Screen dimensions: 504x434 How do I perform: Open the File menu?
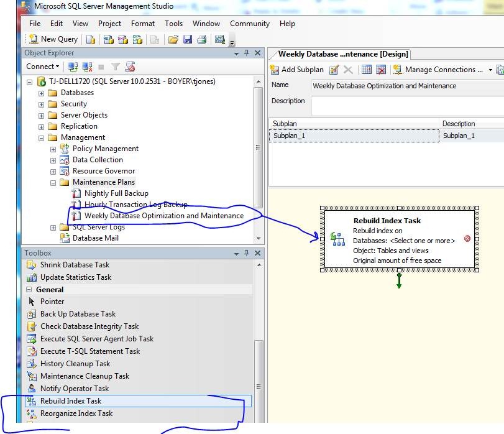click(35, 24)
